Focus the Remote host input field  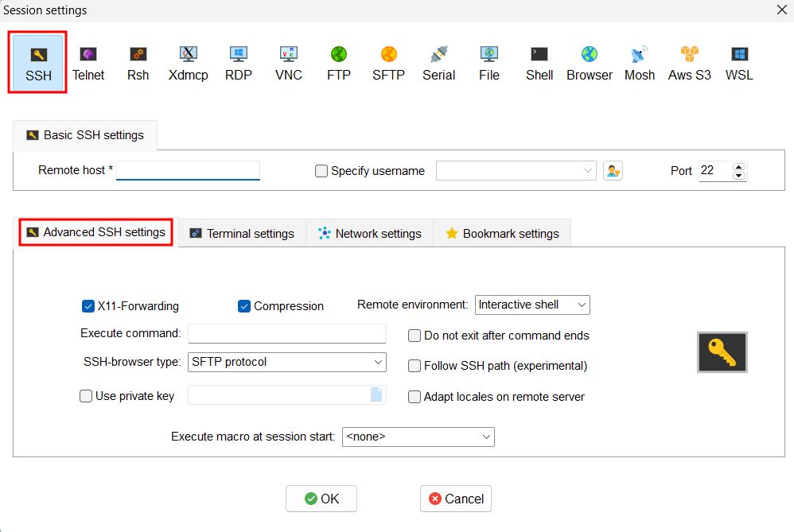pos(188,171)
